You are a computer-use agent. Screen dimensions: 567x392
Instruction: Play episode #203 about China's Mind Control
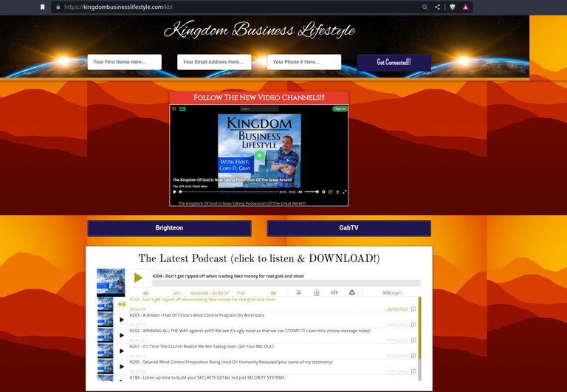[122, 320]
